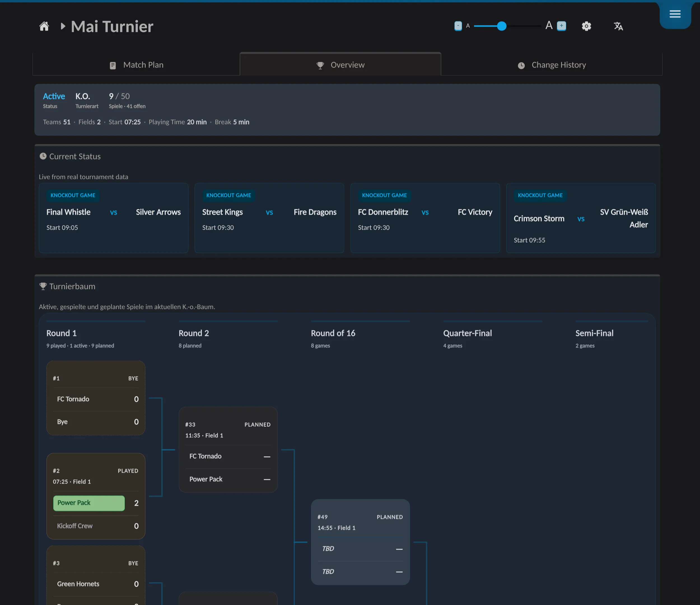Image resolution: width=700 pixels, height=605 pixels.
Task: Click the first TBD in game #49
Action: 328,548
